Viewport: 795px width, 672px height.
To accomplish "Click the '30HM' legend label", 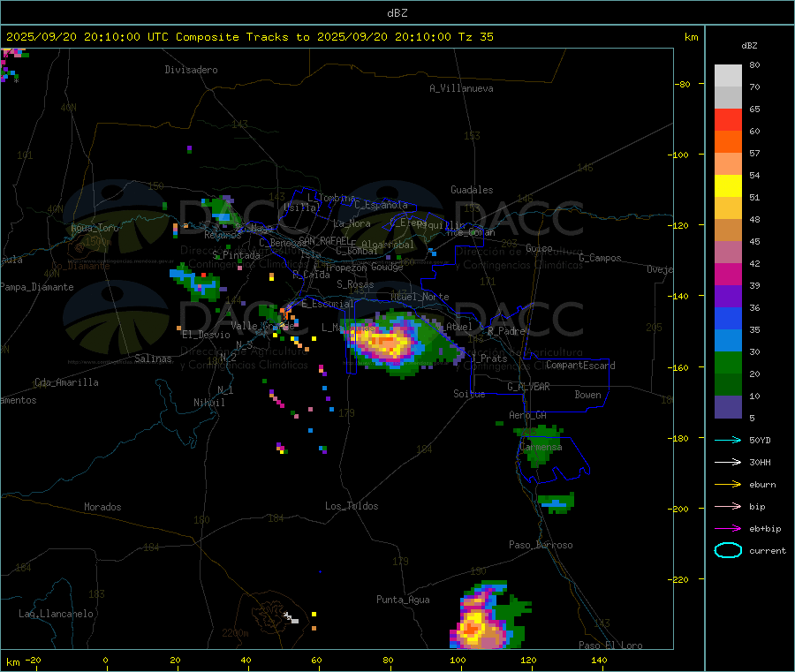I will (760, 462).
